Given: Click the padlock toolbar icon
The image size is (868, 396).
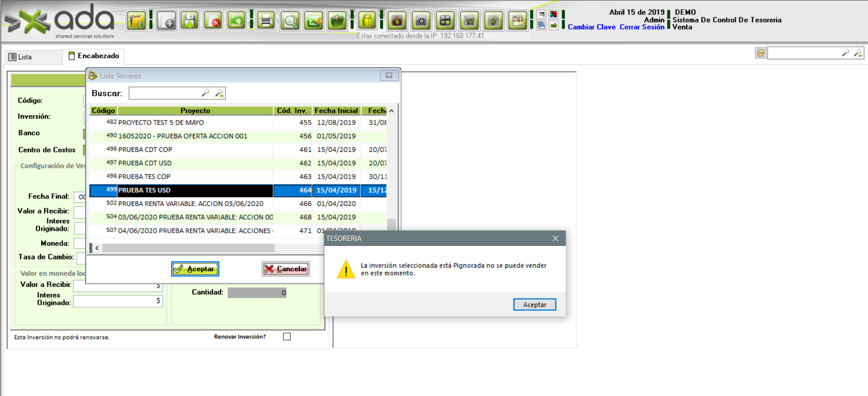Looking at the screenshot, I should (x=367, y=21).
